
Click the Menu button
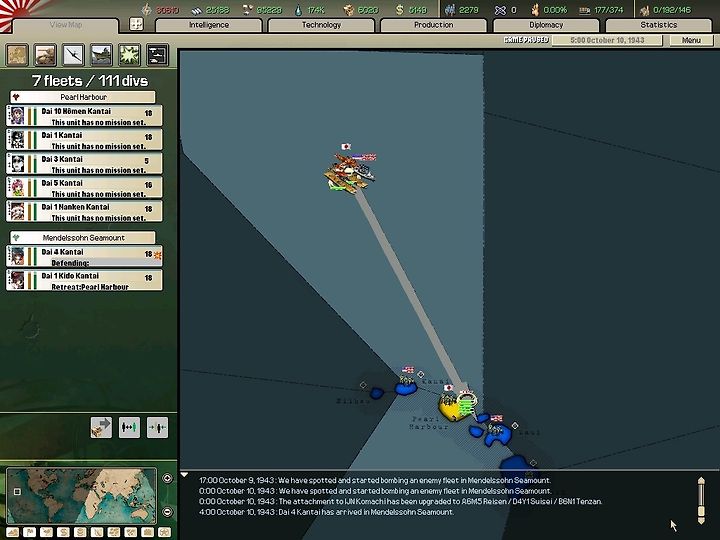point(691,40)
